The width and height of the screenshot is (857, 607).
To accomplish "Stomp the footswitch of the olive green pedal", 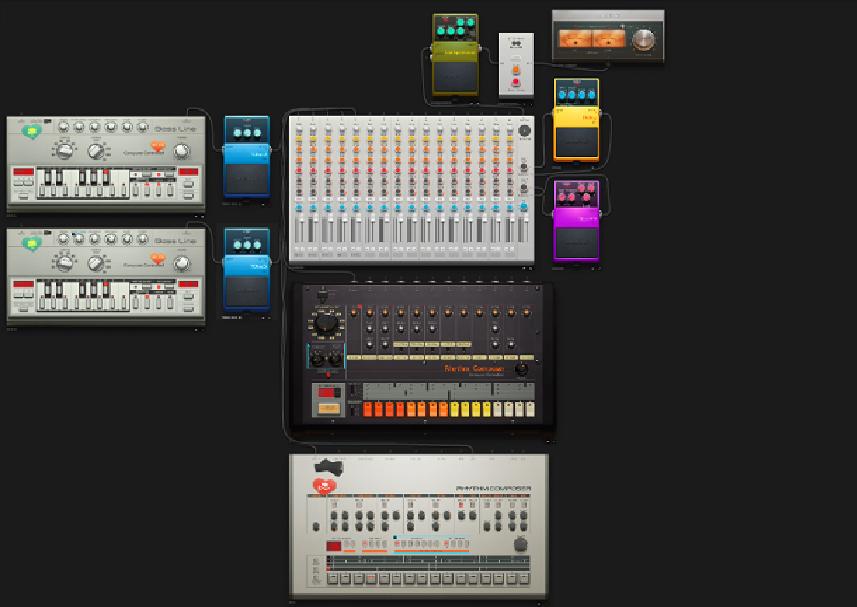I will [x=454, y=76].
